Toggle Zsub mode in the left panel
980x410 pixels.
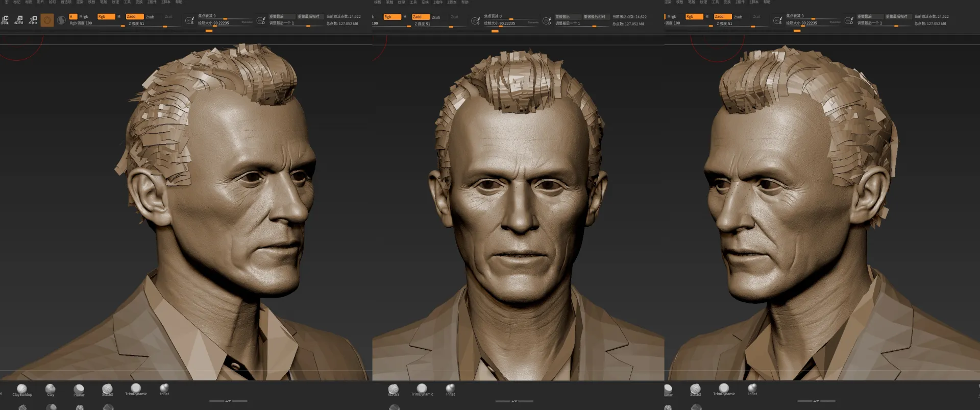(150, 17)
